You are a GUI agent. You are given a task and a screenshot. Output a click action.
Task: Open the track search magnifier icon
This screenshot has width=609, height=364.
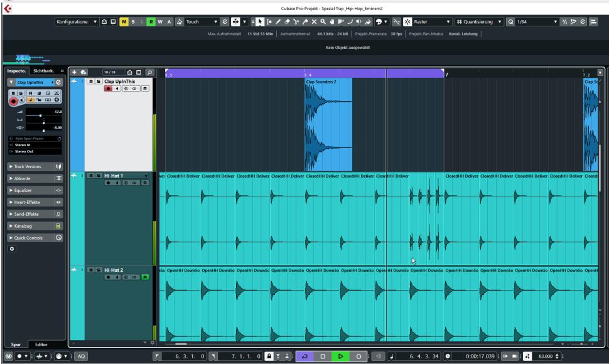(x=151, y=73)
